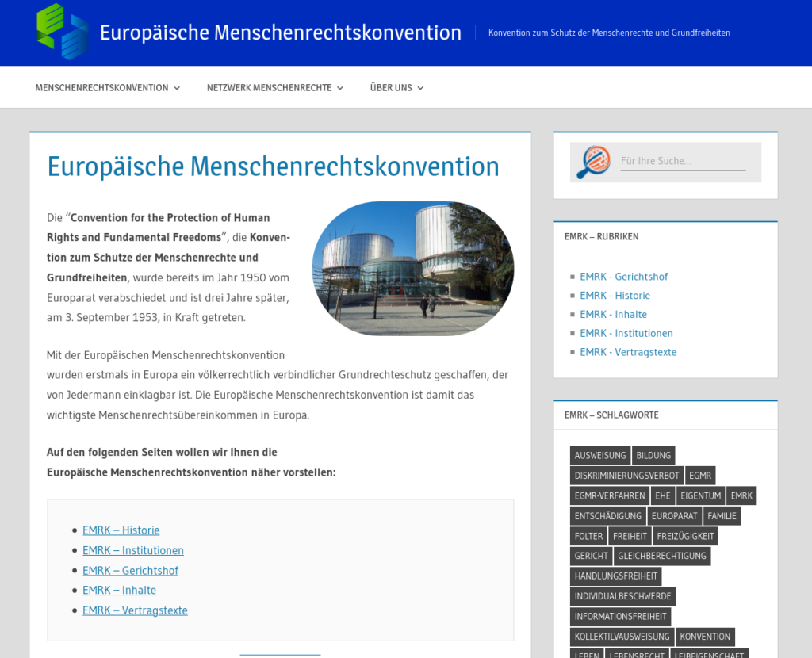
Task: Open 'EMRK - Gerichtshof' in the Rubriken sidebar
Action: pos(623,277)
